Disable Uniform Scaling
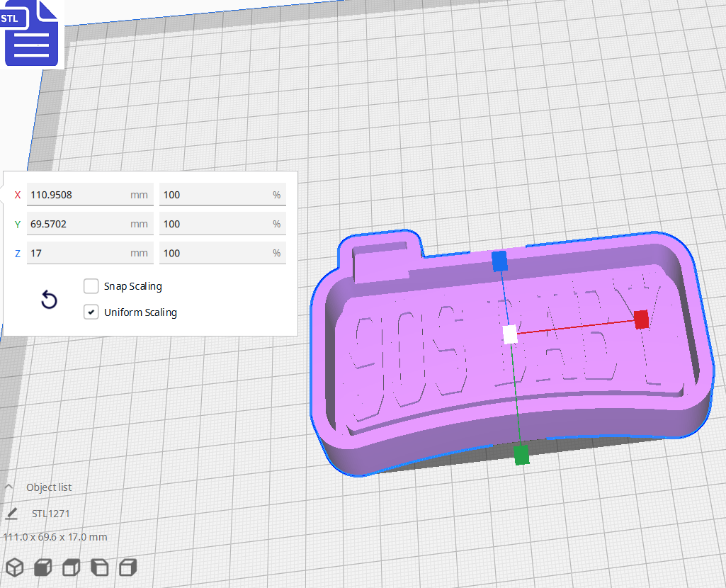The height and width of the screenshot is (588, 726). click(x=91, y=312)
